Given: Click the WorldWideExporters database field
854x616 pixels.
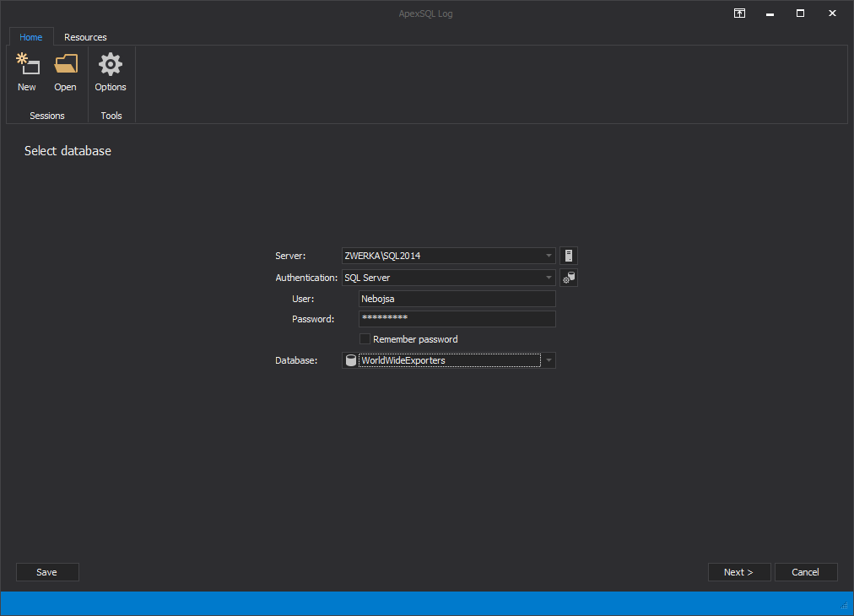Looking at the screenshot, I should tap(449, 360).
